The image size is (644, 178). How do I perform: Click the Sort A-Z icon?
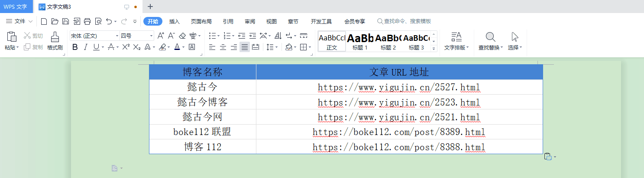278,36
